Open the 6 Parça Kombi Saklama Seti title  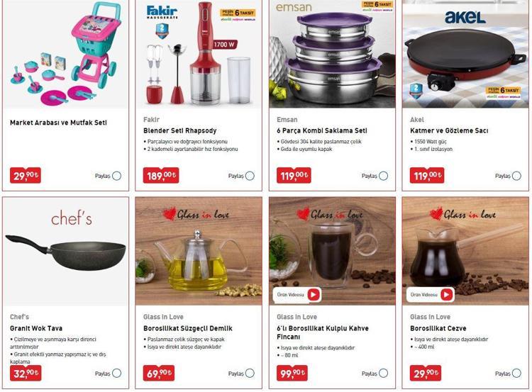(x=322, y=130)
